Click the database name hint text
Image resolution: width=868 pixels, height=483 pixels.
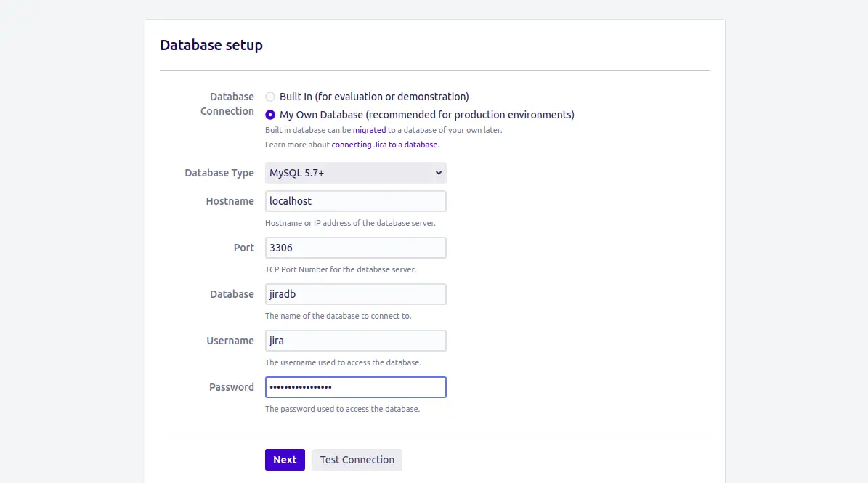pos(338,317)
